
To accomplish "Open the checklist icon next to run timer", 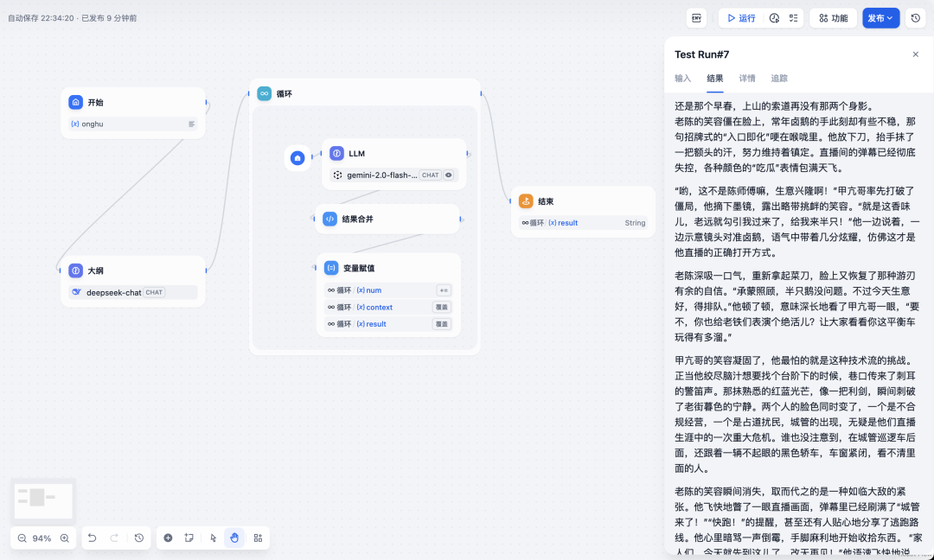I will 794,18.
